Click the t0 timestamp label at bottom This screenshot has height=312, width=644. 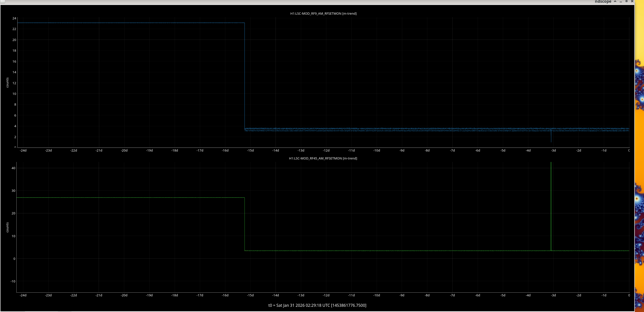coord(317,305)
